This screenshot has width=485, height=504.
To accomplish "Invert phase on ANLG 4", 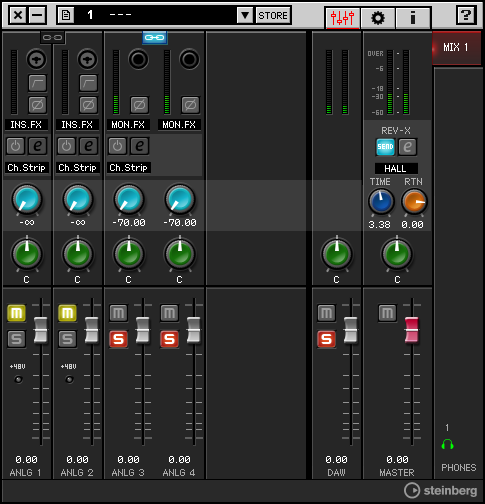I will coord(190,105).
